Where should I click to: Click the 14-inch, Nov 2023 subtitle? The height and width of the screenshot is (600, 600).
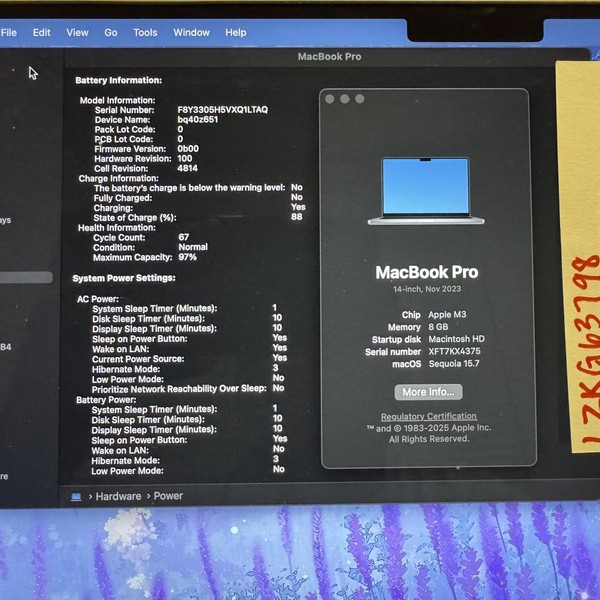point(427,289)
